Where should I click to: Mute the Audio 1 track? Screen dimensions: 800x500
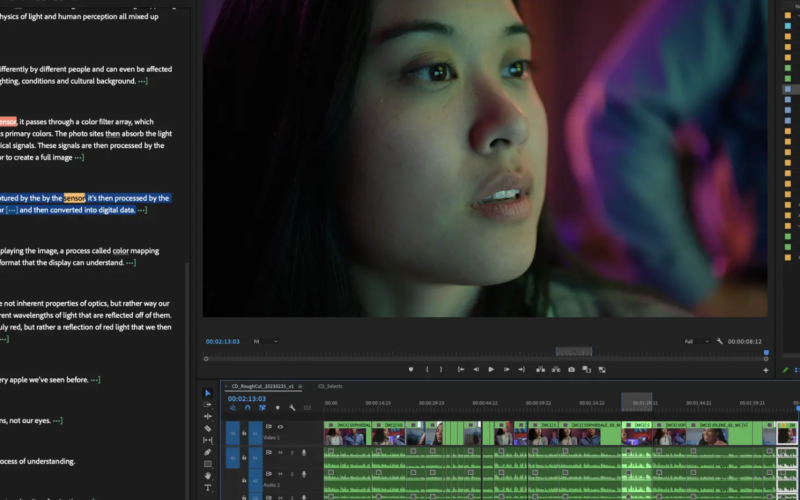(280, 452)
